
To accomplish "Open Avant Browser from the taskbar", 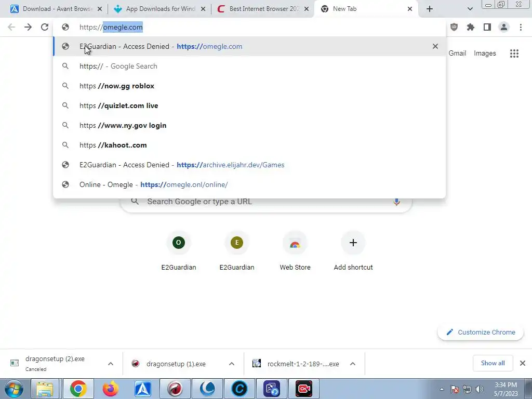I will click(x=143, y=389).
